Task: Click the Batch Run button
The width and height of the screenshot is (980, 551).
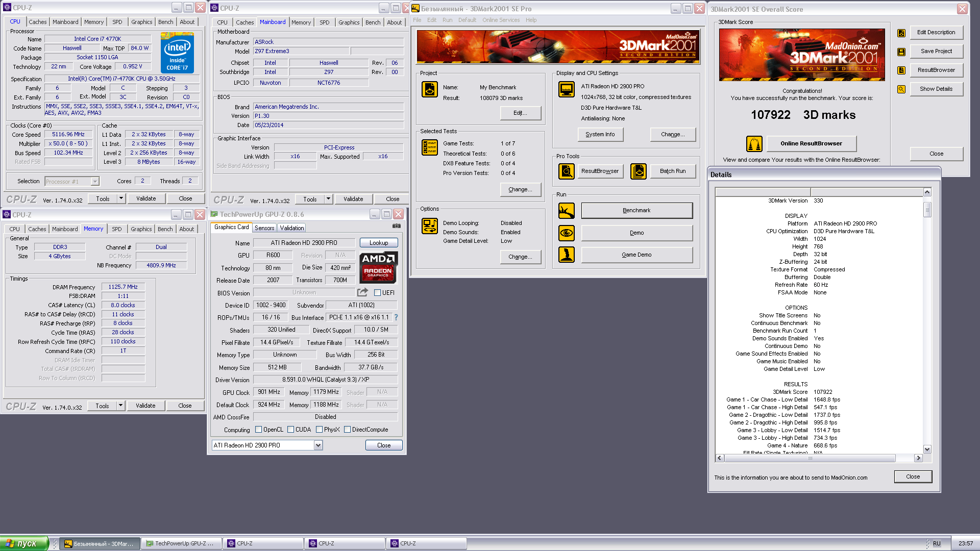Action: coord(673,171)
